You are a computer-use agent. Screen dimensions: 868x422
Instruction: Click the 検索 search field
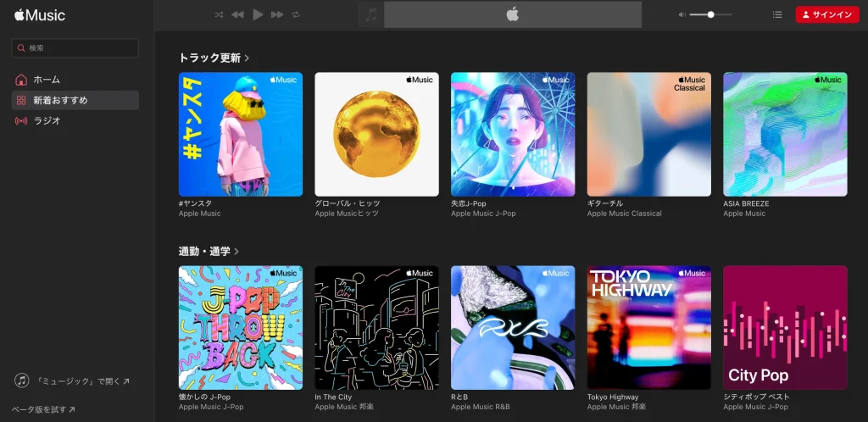75,48
